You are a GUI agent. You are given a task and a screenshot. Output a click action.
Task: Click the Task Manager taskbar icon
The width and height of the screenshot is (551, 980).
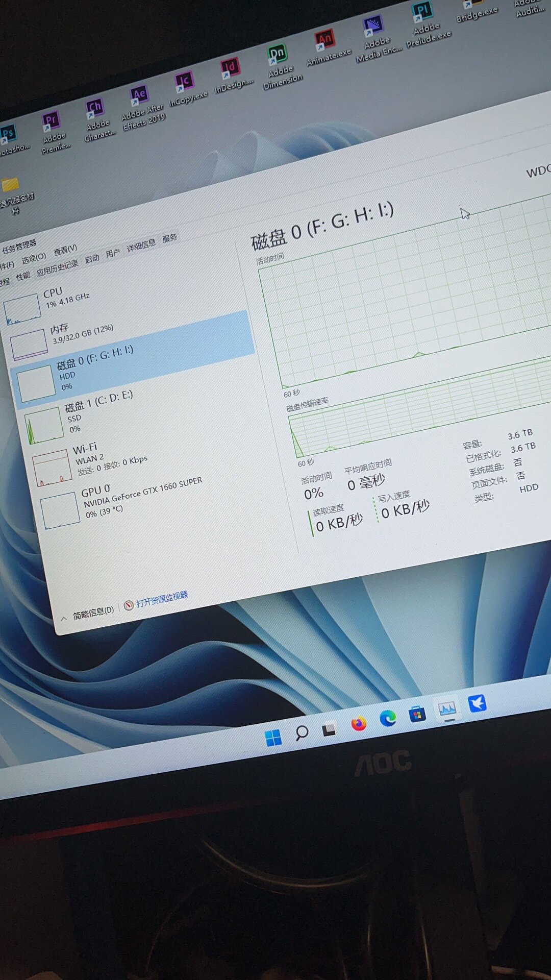[447, 708]
